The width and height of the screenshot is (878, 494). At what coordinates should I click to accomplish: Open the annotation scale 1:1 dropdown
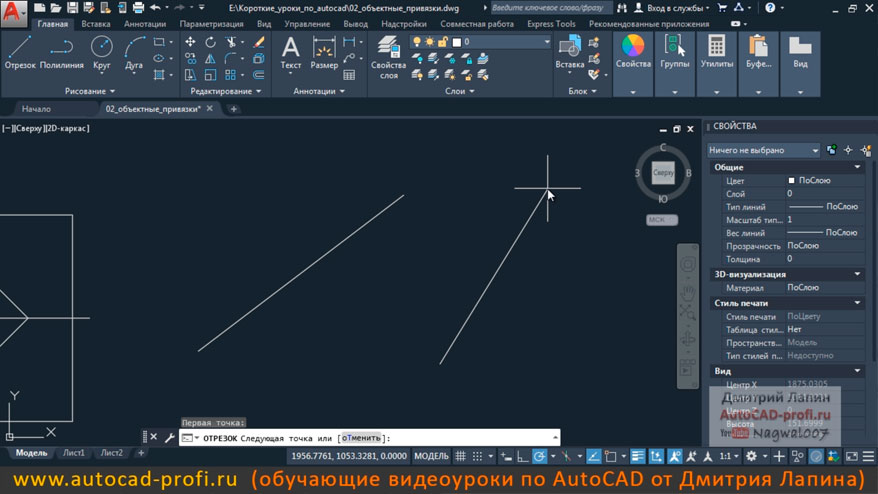click(728, 456)
